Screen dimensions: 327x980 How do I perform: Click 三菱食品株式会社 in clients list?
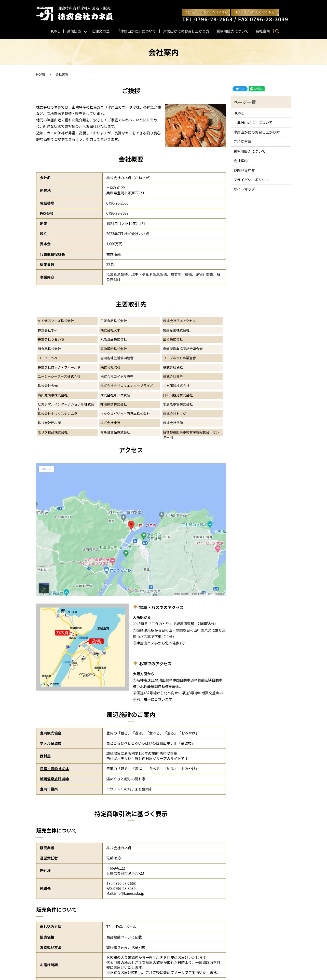pos(129,321)
